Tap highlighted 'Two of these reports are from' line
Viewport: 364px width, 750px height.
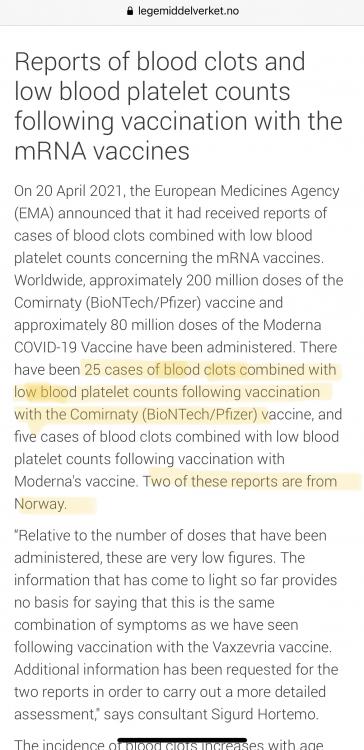tap(241, 481)
